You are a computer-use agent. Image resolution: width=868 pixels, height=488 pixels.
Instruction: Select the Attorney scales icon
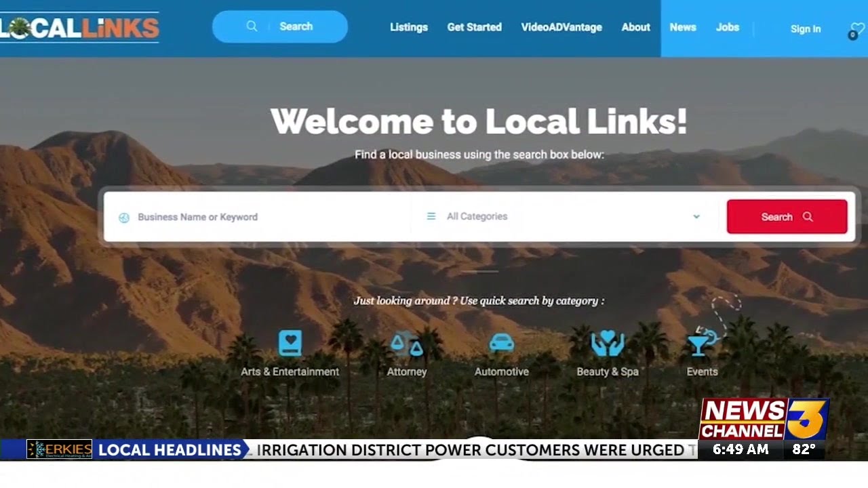point(407,344)
